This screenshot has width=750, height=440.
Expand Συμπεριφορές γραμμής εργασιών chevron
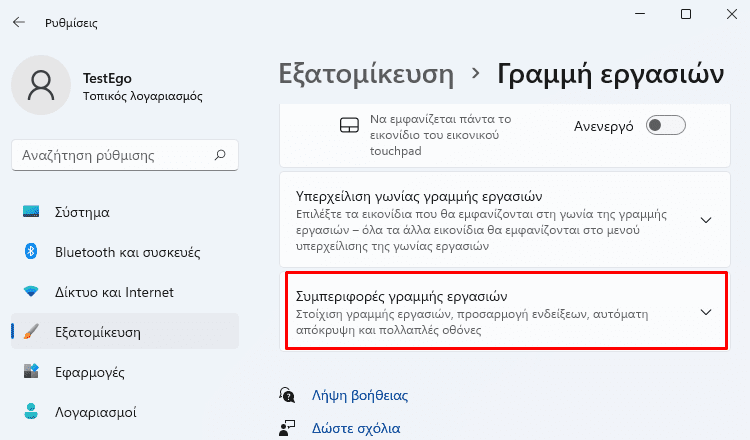pyautogui.click(x=706, y=312)
